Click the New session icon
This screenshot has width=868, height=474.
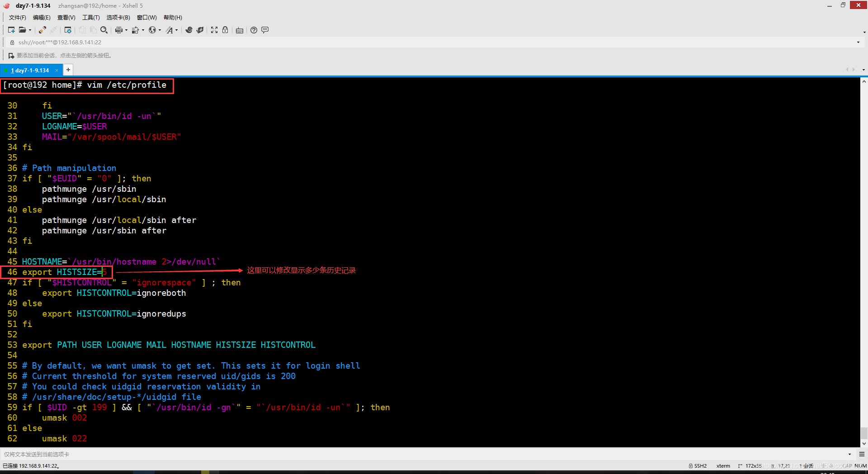point(11,30)
